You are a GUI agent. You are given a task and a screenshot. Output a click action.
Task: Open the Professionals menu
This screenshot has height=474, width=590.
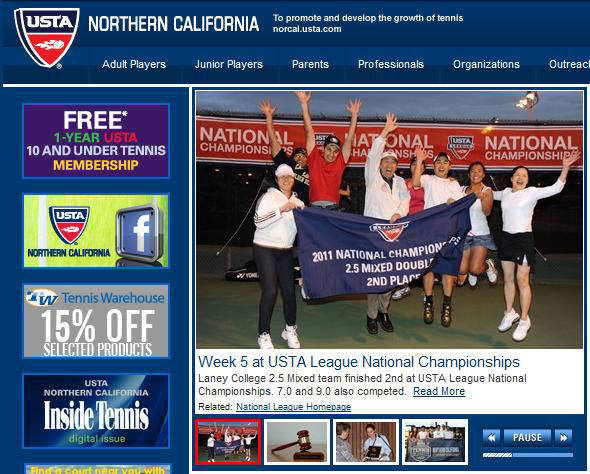coord(391,64)
